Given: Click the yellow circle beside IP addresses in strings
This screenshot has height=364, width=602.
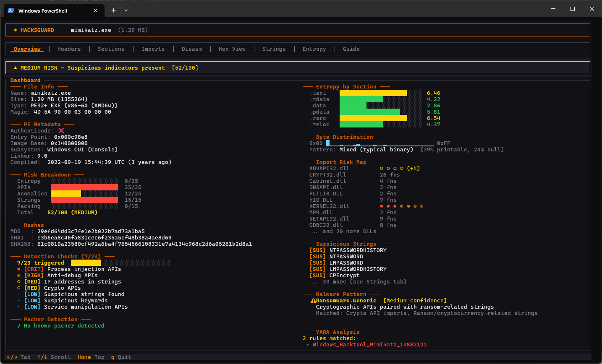Looking at the screenshot, I should (19, 282).
